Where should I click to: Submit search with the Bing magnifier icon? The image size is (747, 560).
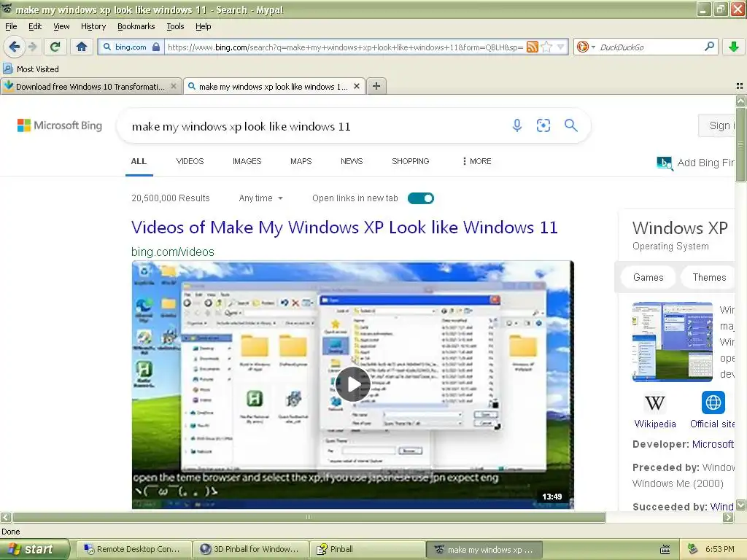(x=570, y=125)
